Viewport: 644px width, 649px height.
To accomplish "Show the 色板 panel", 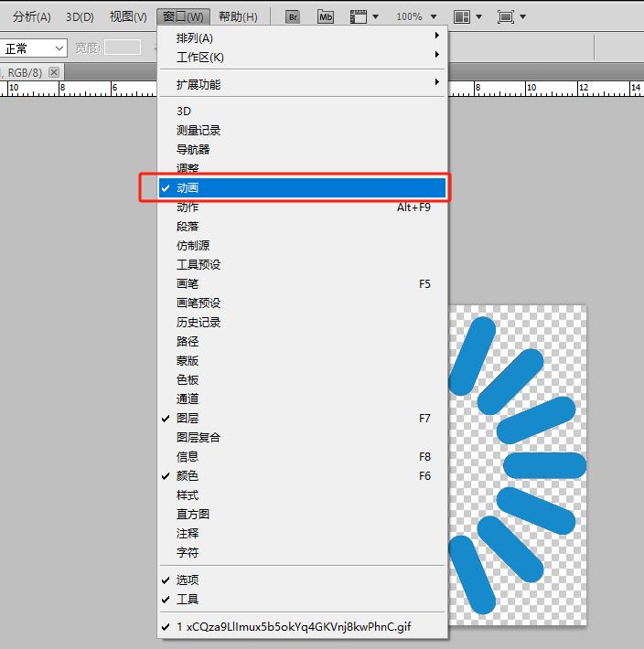I will (x=302, y=379).
